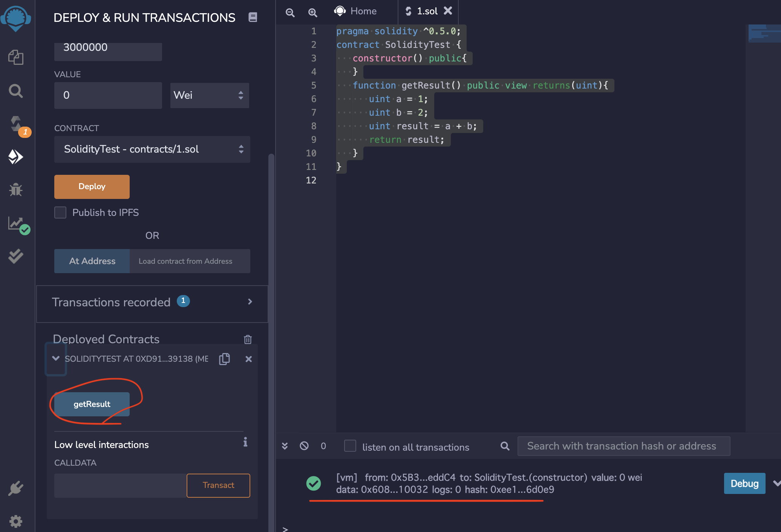The width and height of the screenshot is (781, 532).
Task: Enable Publish to IPFS checkbox
Action: [x=60, y=212]
